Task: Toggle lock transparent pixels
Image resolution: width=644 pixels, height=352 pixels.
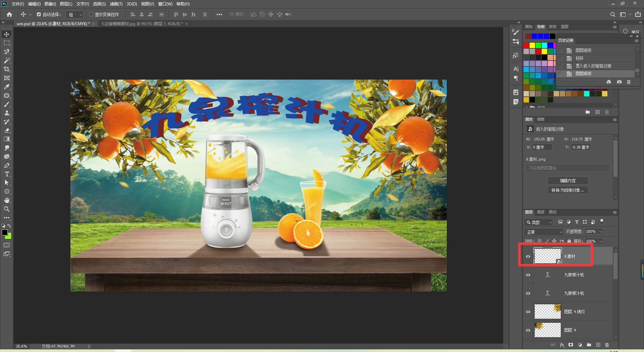Action: pyautogui.click(x=539, y=241)
